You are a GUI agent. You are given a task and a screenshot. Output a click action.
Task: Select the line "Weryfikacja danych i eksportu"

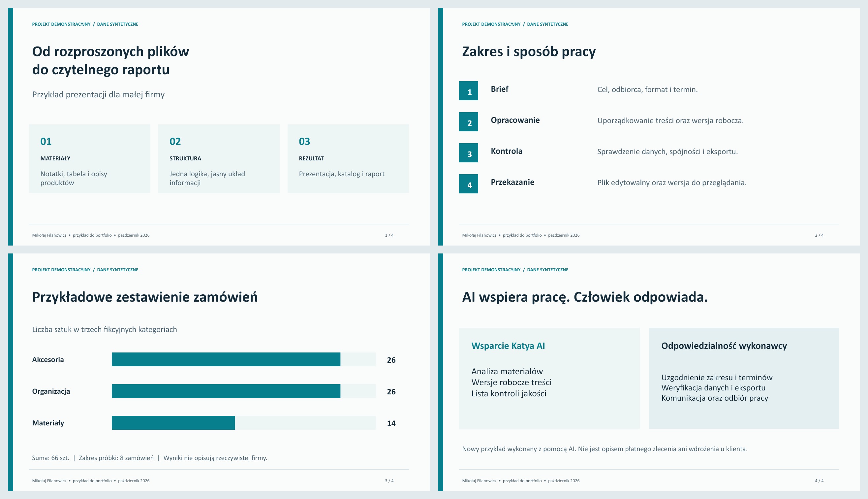coord(713,387)
